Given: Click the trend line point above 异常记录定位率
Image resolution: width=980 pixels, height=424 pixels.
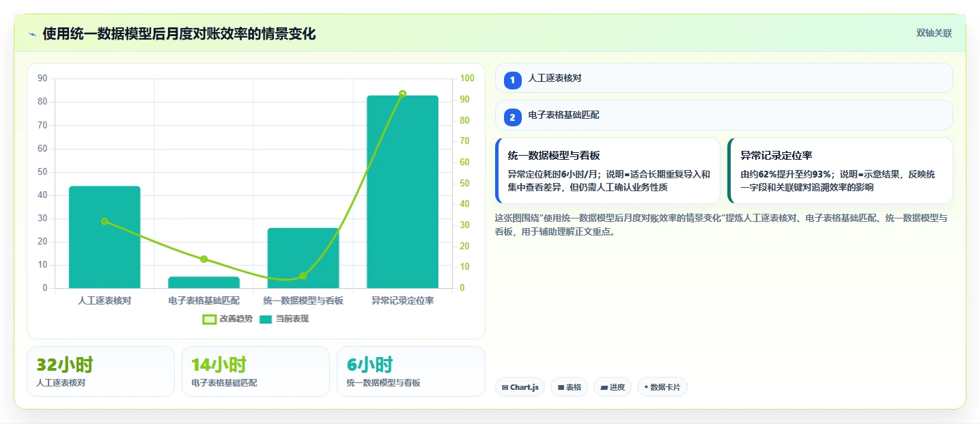Looking at the screenshot, I should (402, 94).
